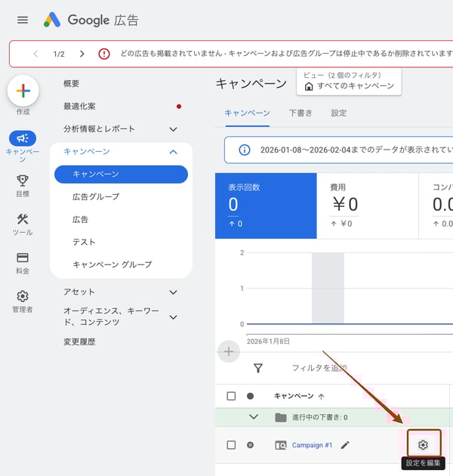
Task: Open the hamburger main menu
Action: click(x=23, y=20)
